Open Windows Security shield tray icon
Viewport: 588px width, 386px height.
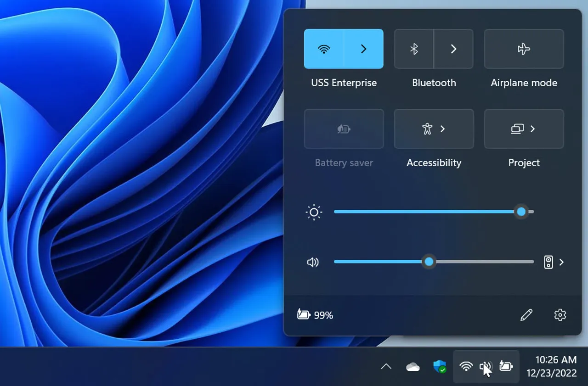pos(440,366)
